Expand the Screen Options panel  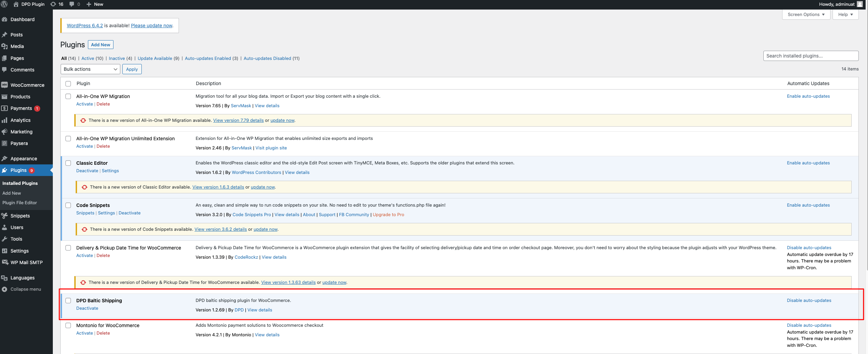tap(806, 15)
